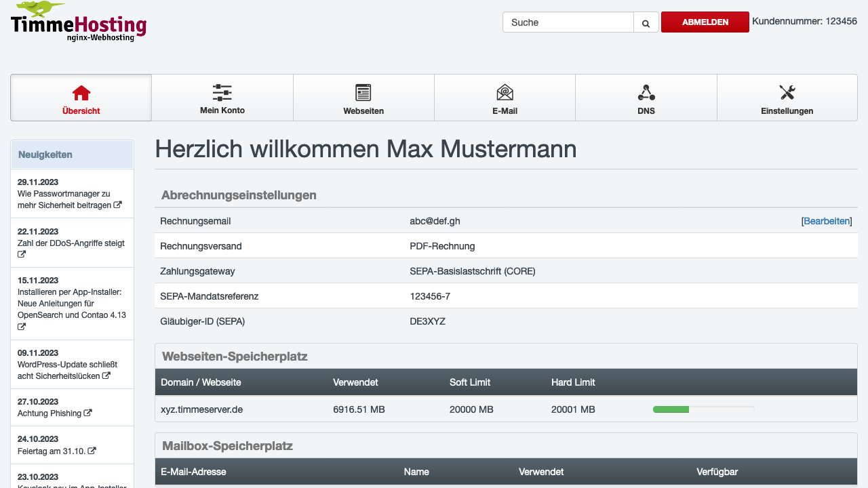Click the abc@def.gh billing email value
Screen dimensions: 868x488
(x=435, y=221)
